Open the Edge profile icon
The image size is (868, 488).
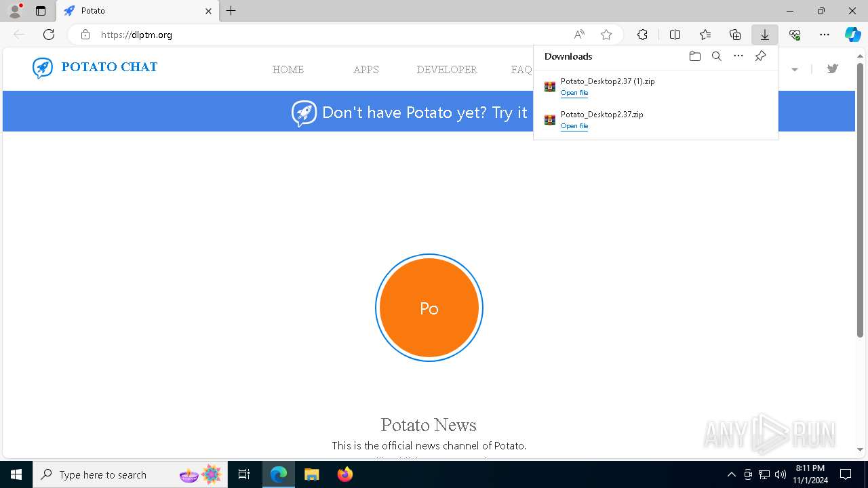coord(15,11)
